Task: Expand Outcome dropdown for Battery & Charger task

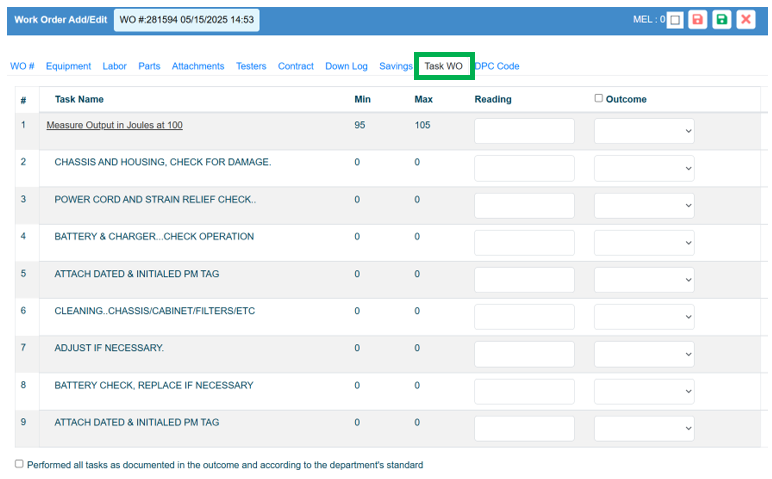Action: coord(644,243)
